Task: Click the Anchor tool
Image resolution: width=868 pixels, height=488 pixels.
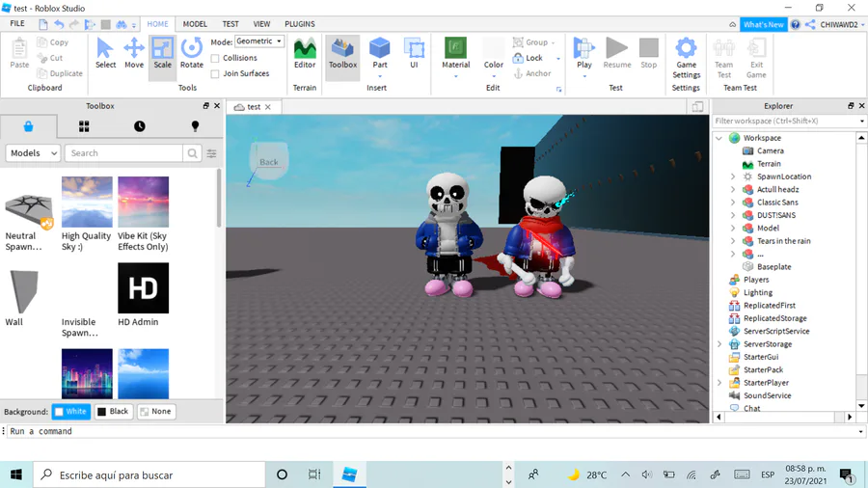Action: pos(532,73)
